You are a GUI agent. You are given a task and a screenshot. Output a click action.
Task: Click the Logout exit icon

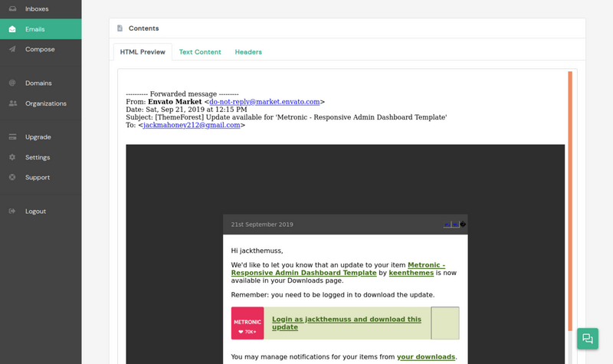(x=12, y=212)
